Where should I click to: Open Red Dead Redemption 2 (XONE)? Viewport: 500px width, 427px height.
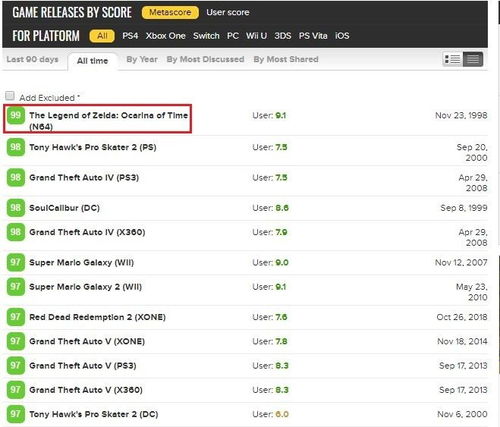[x=97, y=317]
